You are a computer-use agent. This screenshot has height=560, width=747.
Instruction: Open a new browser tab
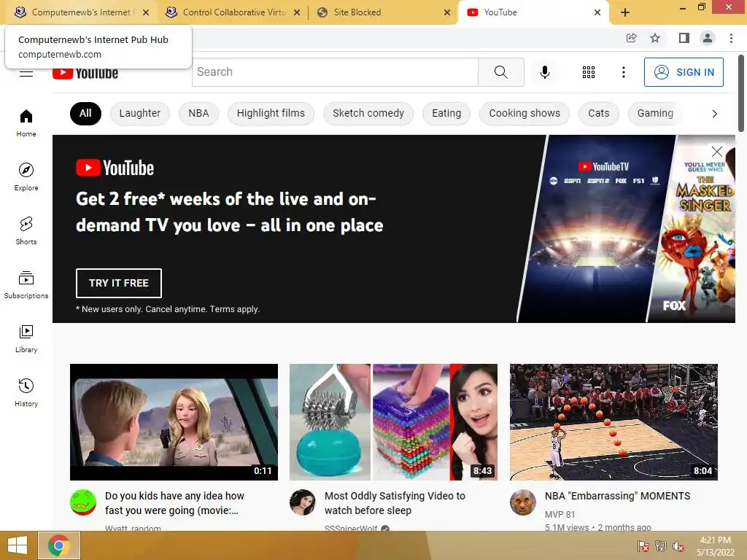pyautogui.click(x=625, y=13)
